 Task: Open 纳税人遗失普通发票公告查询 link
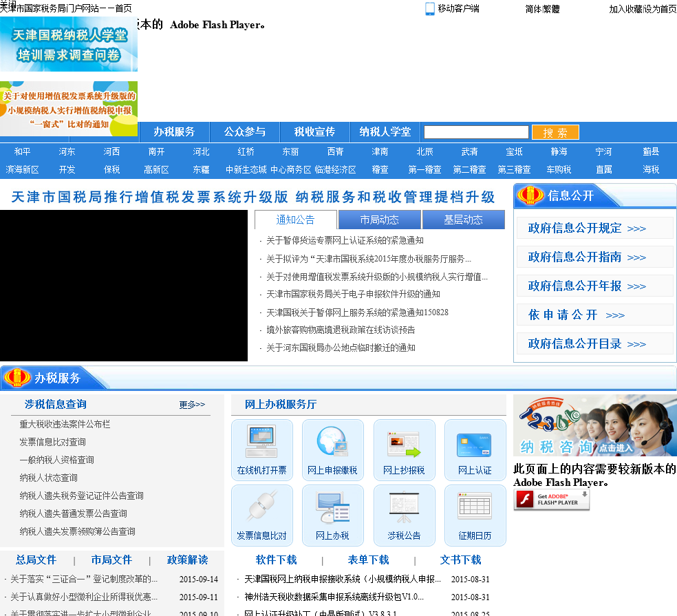pyautogui.click(x=74, y=513)
